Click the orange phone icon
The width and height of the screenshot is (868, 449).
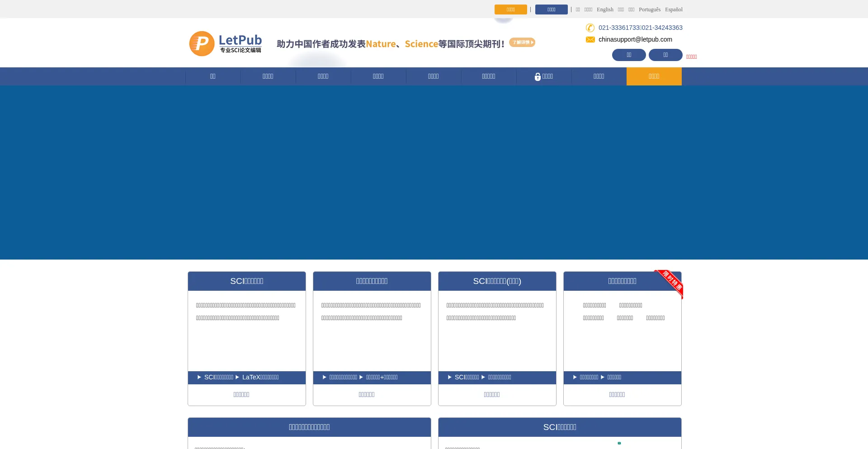pyautogui.click(x=590, y=28)
